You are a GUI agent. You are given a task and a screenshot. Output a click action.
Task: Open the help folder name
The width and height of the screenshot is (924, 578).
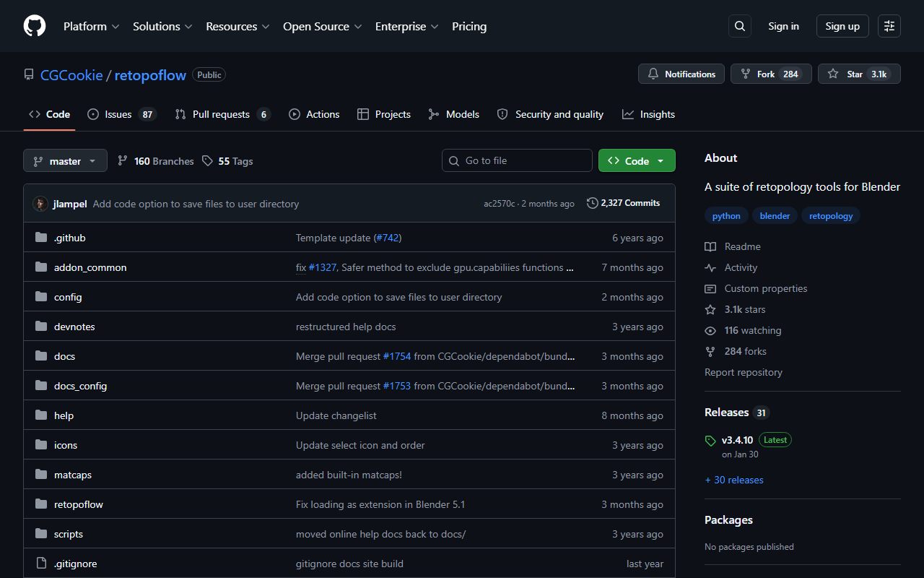point(64,415)
